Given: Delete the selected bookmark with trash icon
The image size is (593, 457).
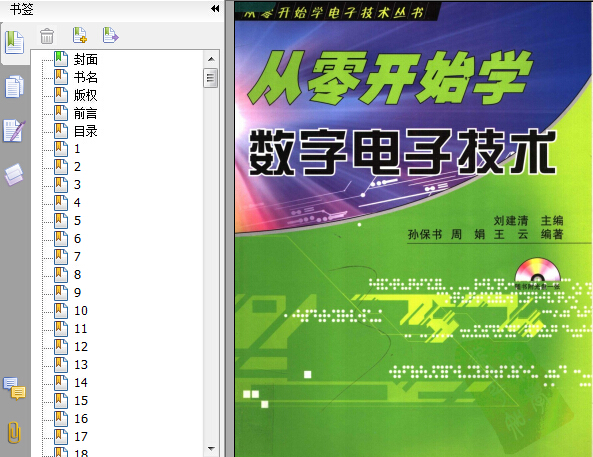Looking at the screenshot, I should [47, 36].
